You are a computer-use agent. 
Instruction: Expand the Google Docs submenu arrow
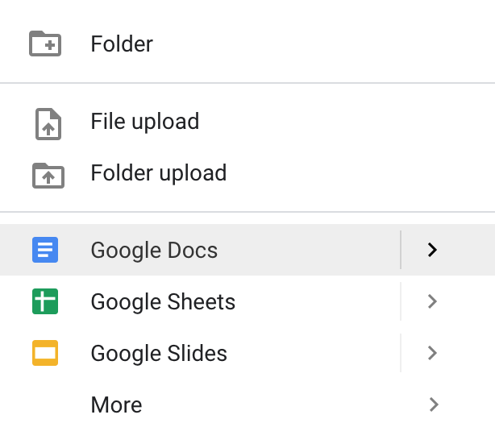[432, 250]
